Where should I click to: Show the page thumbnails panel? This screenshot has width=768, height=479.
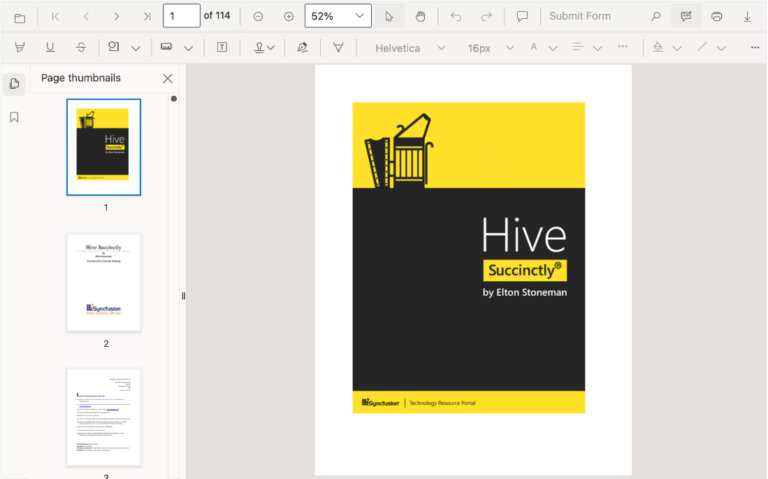pos(14,84)
